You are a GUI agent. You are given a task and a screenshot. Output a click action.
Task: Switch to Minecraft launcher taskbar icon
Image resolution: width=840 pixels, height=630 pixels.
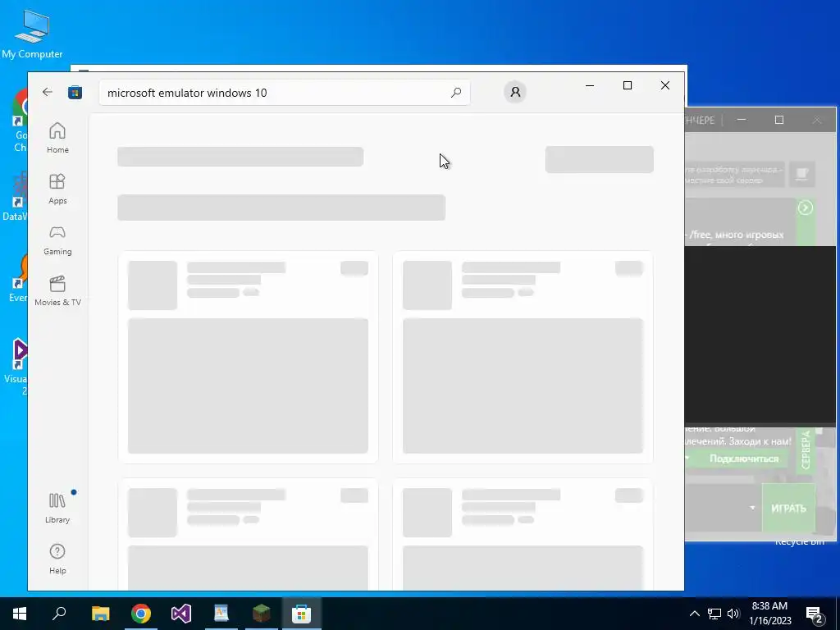[262, 614]
